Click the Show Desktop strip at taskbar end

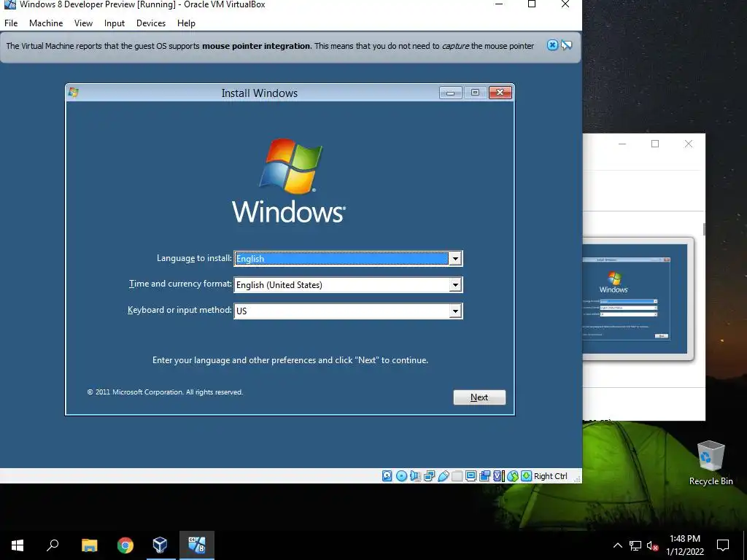[745, 545]
